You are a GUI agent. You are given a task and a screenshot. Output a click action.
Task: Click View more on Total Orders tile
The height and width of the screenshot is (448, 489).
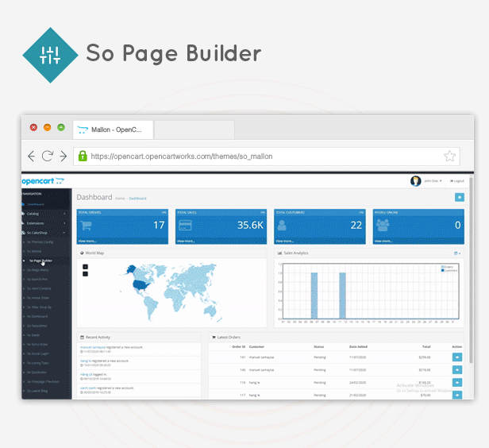[88, 240]
